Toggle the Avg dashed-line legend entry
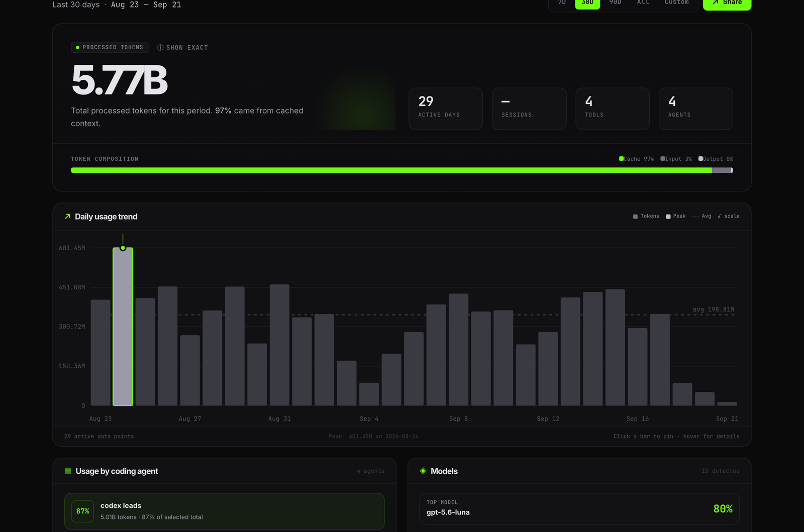Image resolution: width=804 pixels, height=532 pixels. point(701,216)
